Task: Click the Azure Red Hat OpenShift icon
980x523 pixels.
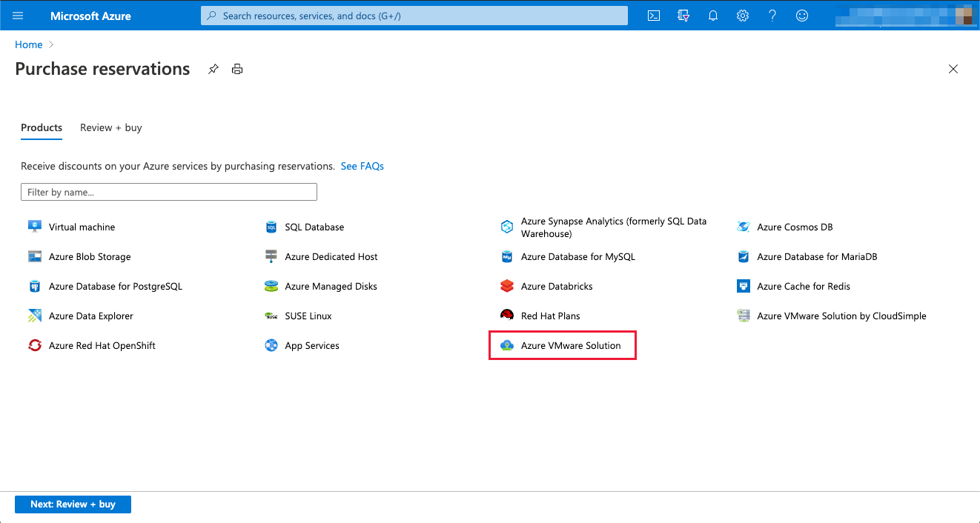Action: (x=35, y=345)
